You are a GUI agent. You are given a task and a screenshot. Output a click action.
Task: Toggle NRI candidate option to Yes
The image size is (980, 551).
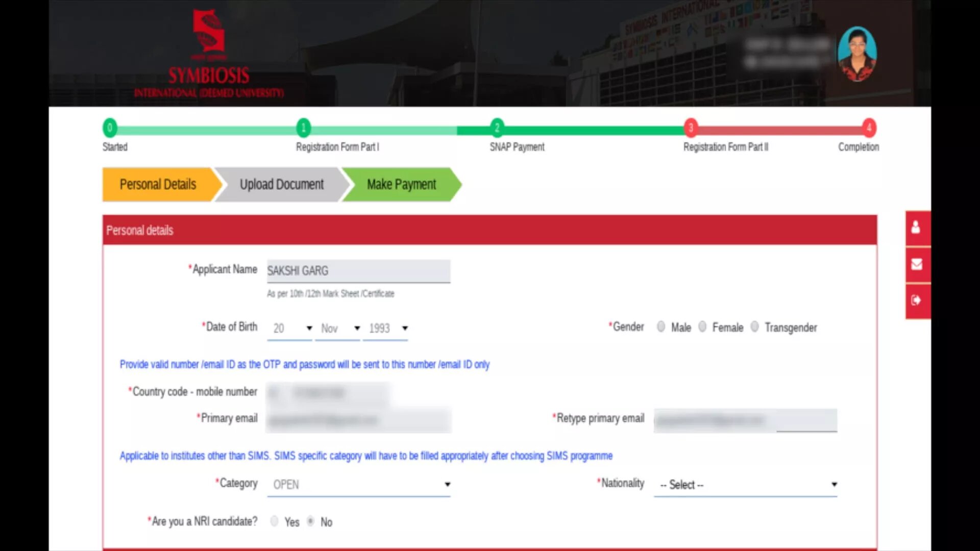(x=274, y=521)
